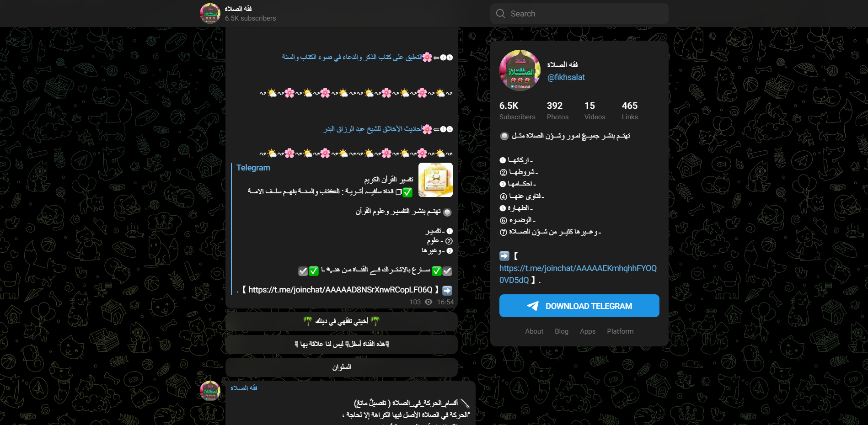
Task: Open the Apps footer link
Action: (x=588, y=331)
